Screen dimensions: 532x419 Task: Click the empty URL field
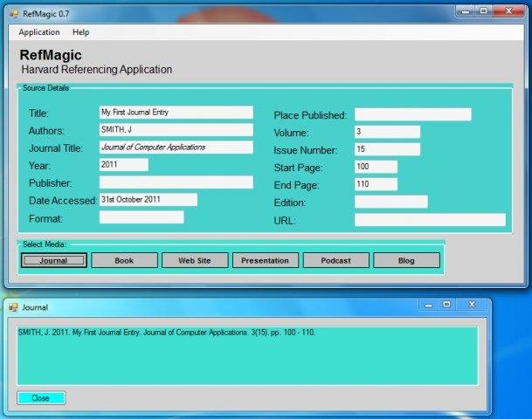click(430, 220)
